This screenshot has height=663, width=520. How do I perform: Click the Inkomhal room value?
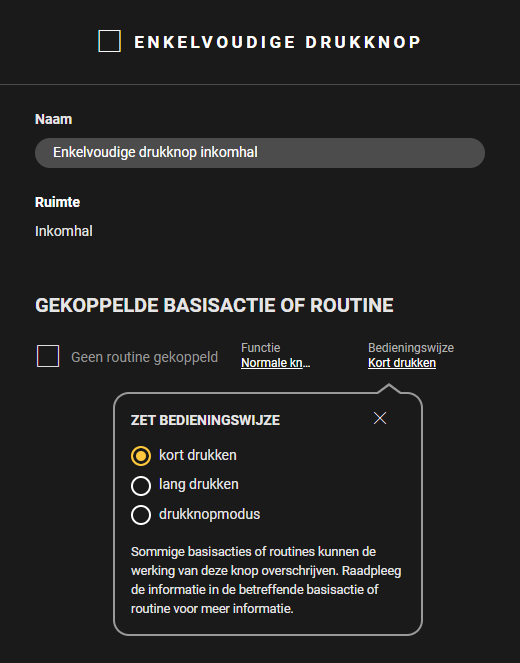pyautogui.click(x=64, y=231)
